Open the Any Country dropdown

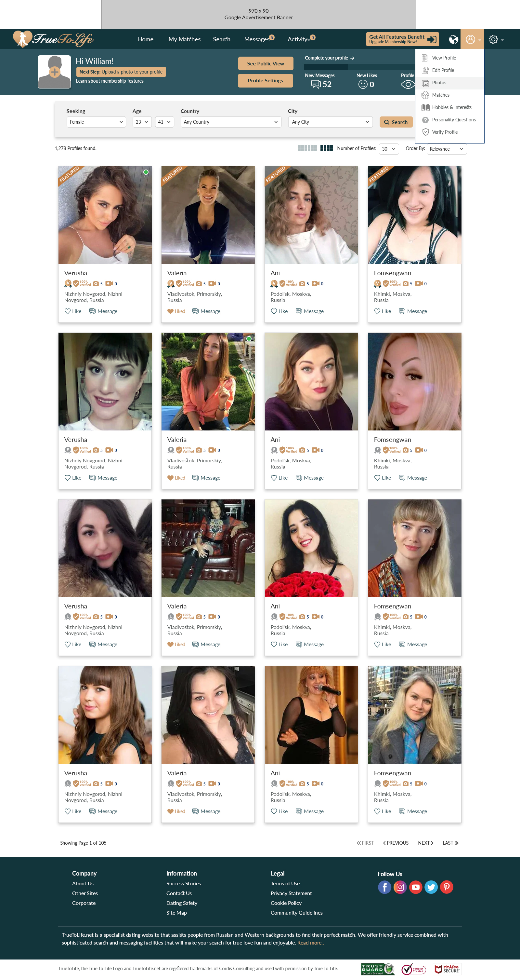231,122
